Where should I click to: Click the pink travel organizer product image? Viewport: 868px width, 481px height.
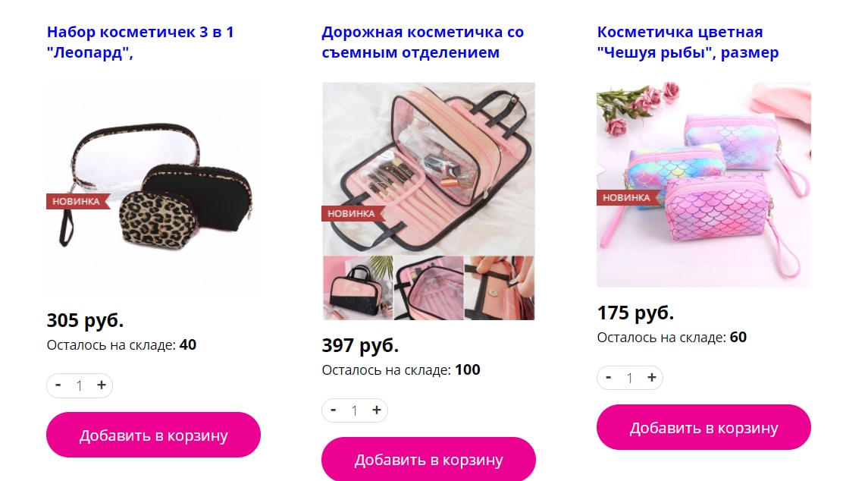428,200
